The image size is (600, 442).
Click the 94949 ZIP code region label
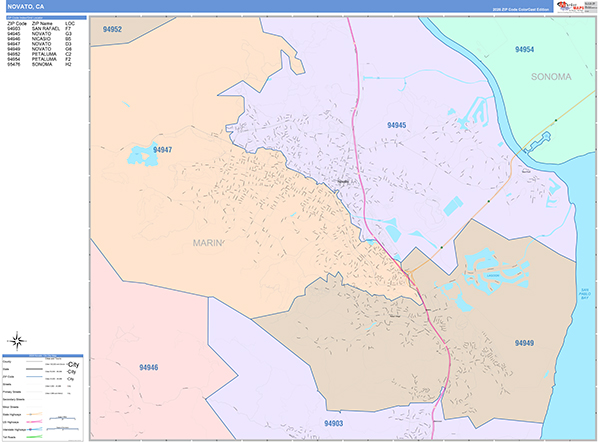525,343
